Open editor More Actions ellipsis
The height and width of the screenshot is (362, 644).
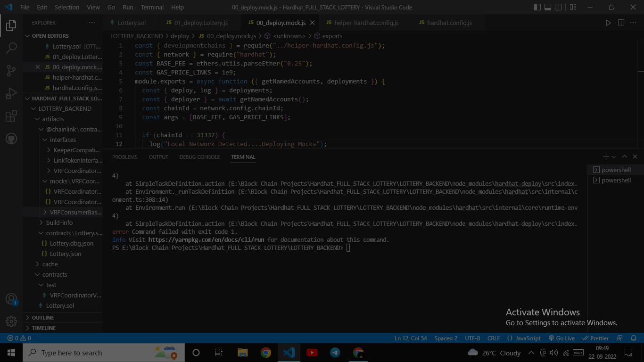point(634,23)
